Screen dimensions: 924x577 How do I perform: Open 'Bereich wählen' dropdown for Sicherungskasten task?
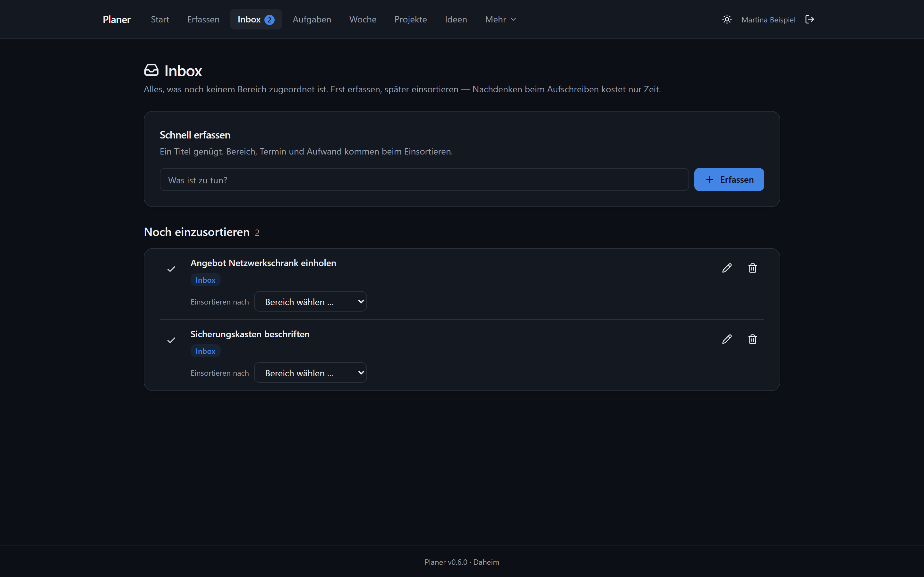click(x=311, y=372)
